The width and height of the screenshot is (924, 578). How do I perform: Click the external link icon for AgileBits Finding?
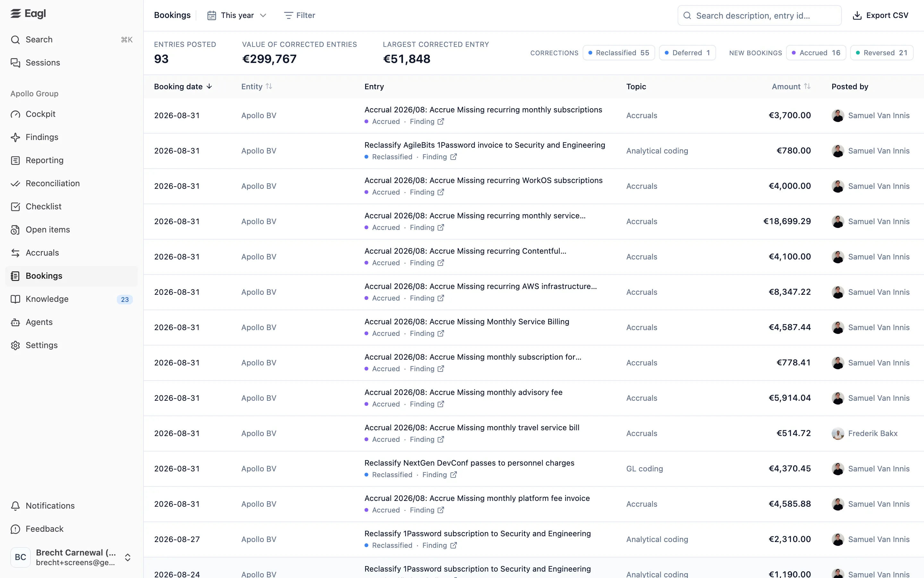454,157
